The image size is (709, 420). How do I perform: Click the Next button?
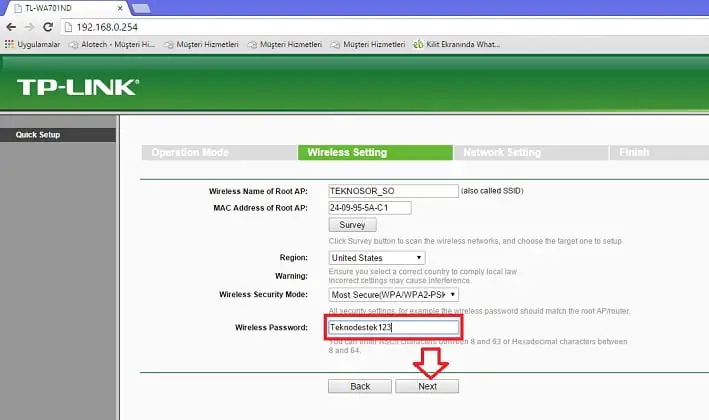(x=427, y=387)
